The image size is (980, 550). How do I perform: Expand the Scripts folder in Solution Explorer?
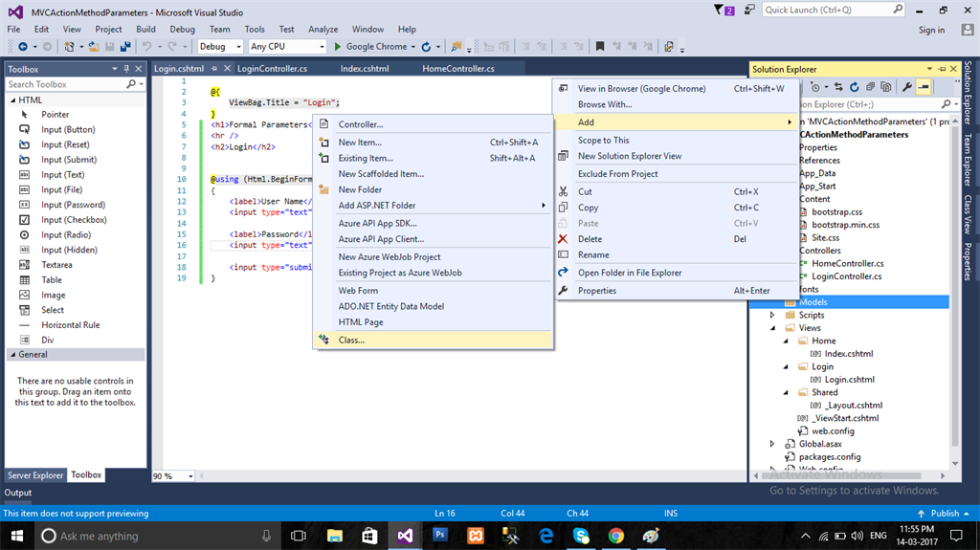773,315
